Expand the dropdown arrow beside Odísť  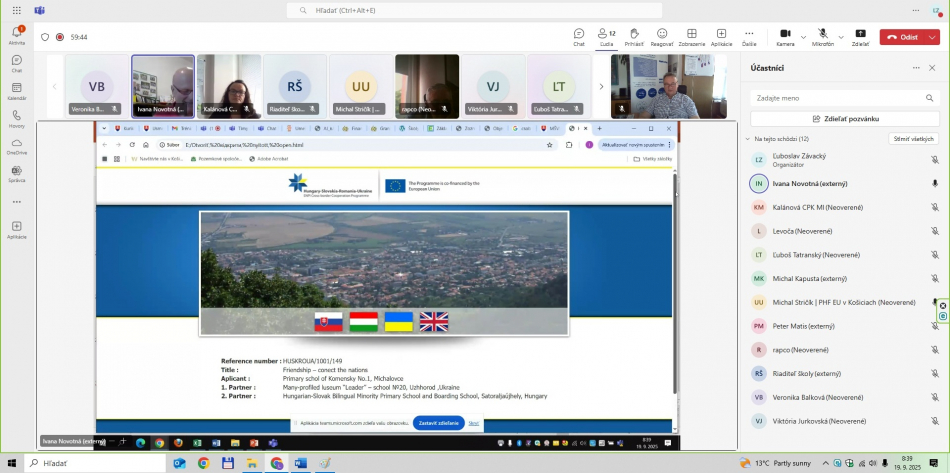pyautogui.click(x=934, y=37)
